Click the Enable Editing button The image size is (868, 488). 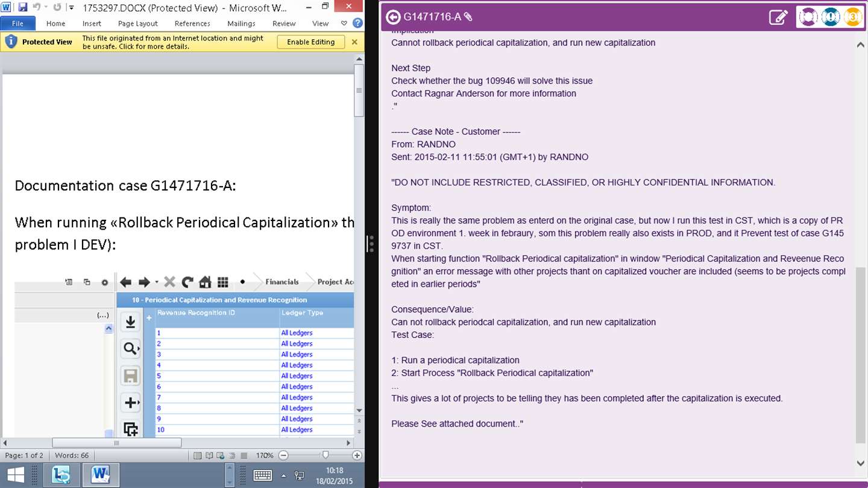pos(310,42)
